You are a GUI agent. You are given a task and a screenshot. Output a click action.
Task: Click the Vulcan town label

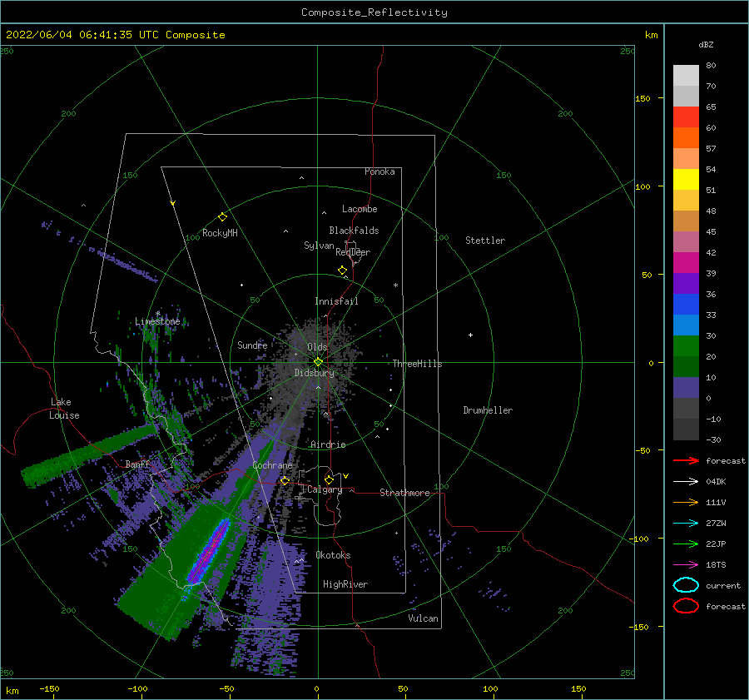424,618
